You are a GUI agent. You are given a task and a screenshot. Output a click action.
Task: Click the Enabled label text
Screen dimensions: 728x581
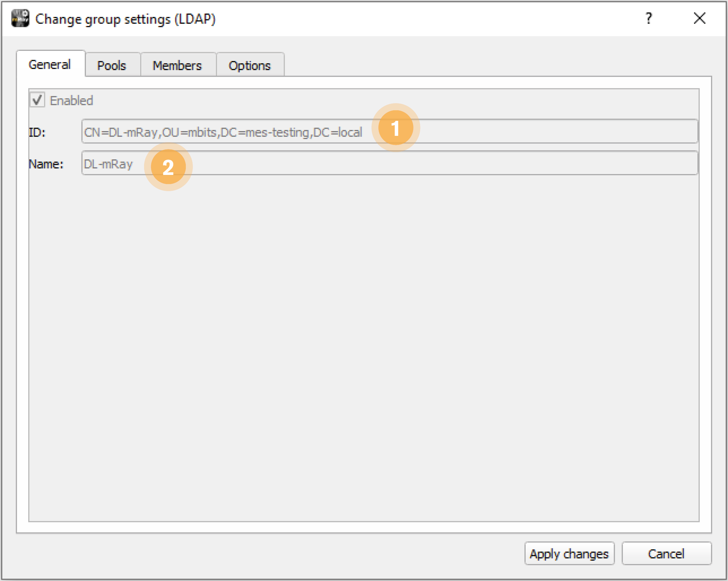point(71,100)
